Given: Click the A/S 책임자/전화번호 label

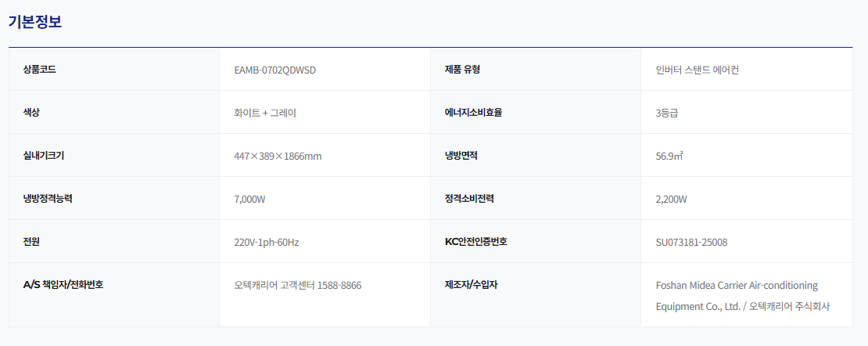Looking at the screenshot, I should click(x=63, y=285).
